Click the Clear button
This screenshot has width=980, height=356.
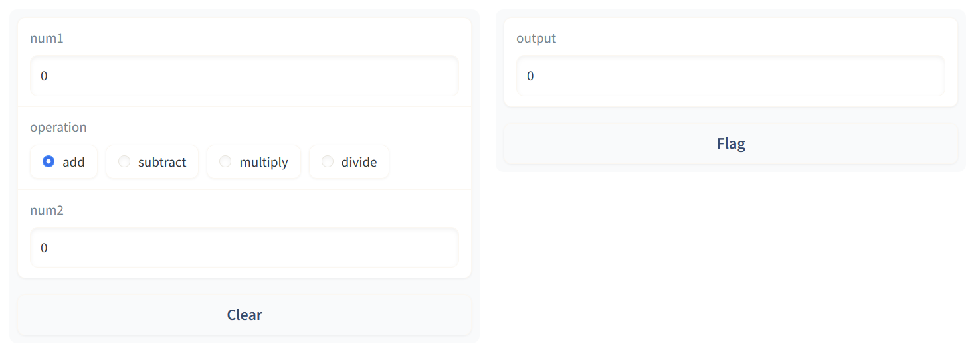click(245, 315)
